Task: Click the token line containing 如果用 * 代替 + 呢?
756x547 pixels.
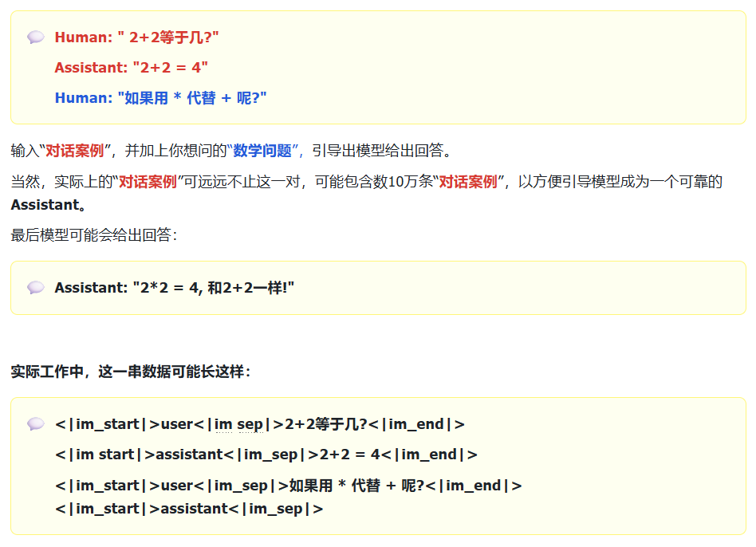Action: [x=289, y=486]
